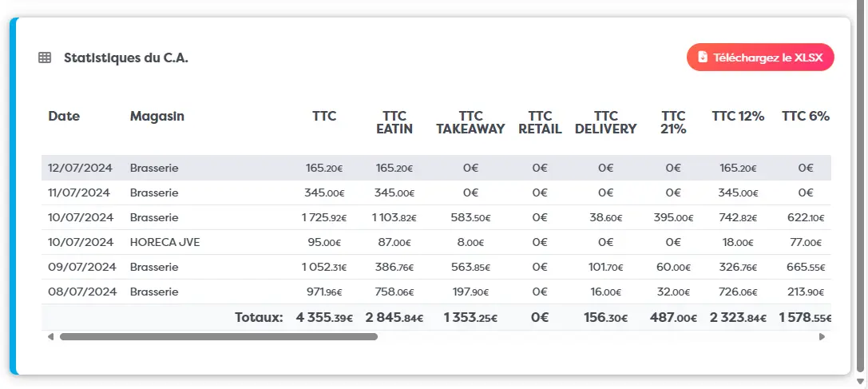Click the 09/07/2024 date cell

(x=82, y=267)
